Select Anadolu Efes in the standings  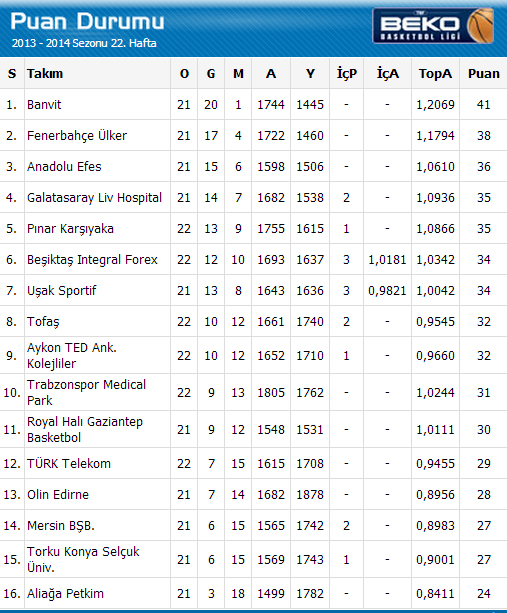[x=64, y=167]
